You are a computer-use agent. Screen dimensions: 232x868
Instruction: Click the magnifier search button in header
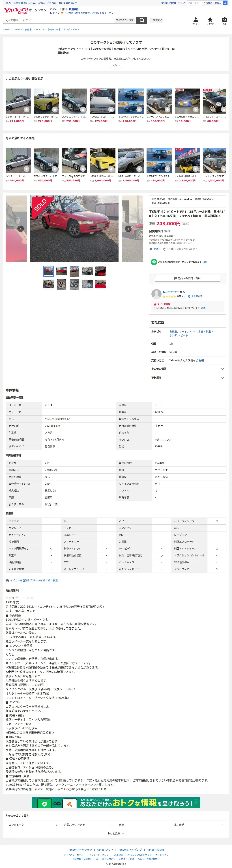pyautogui.click(x=142, y=20)
